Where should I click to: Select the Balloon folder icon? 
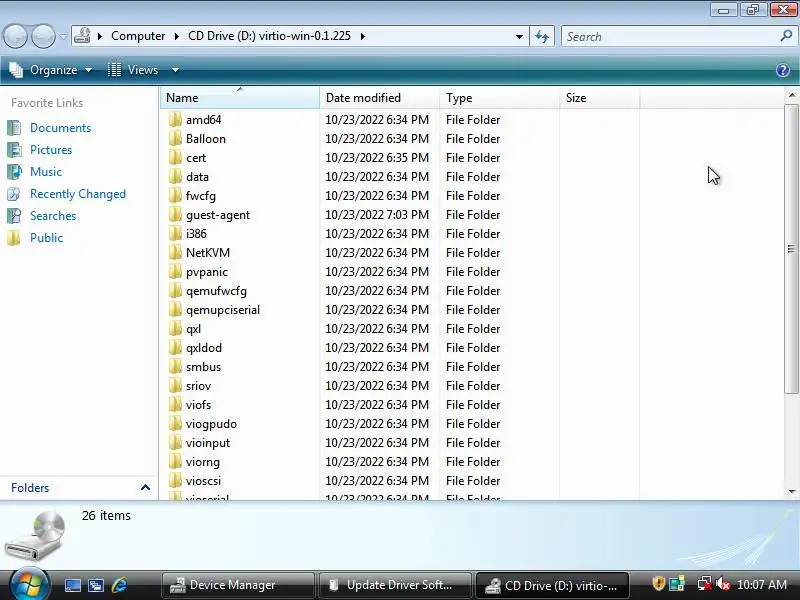175,138
